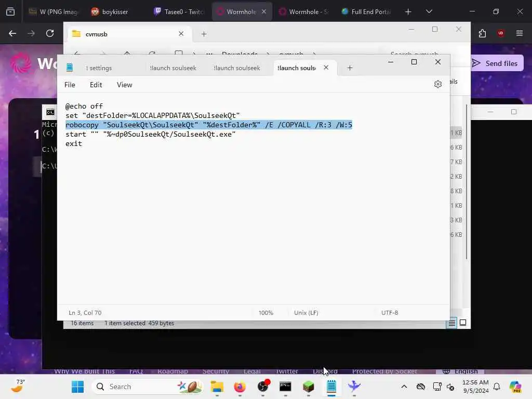Click the Command Prompt window title icon
Screen dimensions: 532x399
(x=50, y=112)
